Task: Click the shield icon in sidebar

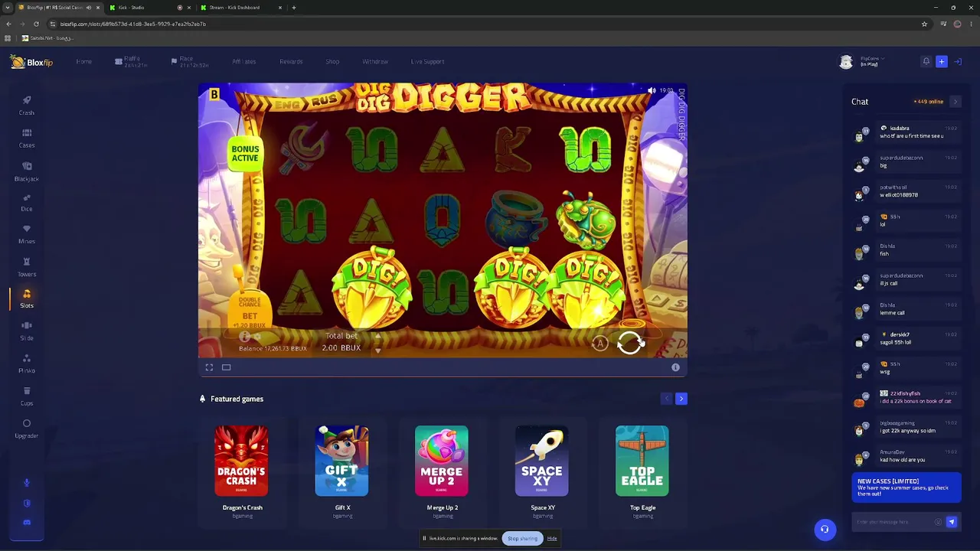Action: tap(27, 503)
